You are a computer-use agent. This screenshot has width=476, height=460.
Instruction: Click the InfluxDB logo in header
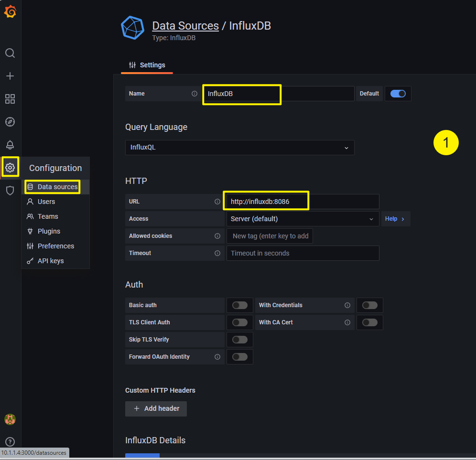(x=133, y=28)
